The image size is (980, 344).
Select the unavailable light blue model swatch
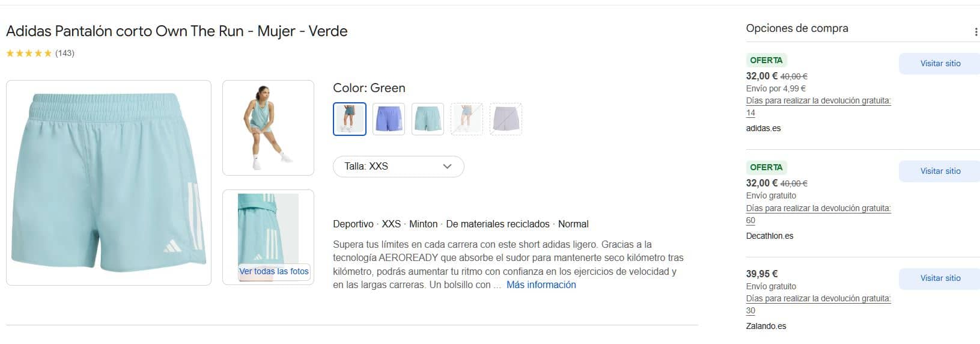(x=467, y=119)
